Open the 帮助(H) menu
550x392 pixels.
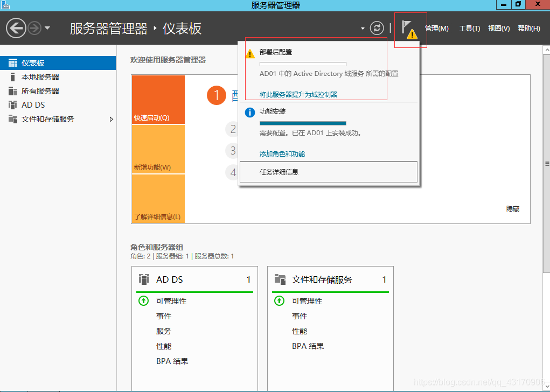528,29
